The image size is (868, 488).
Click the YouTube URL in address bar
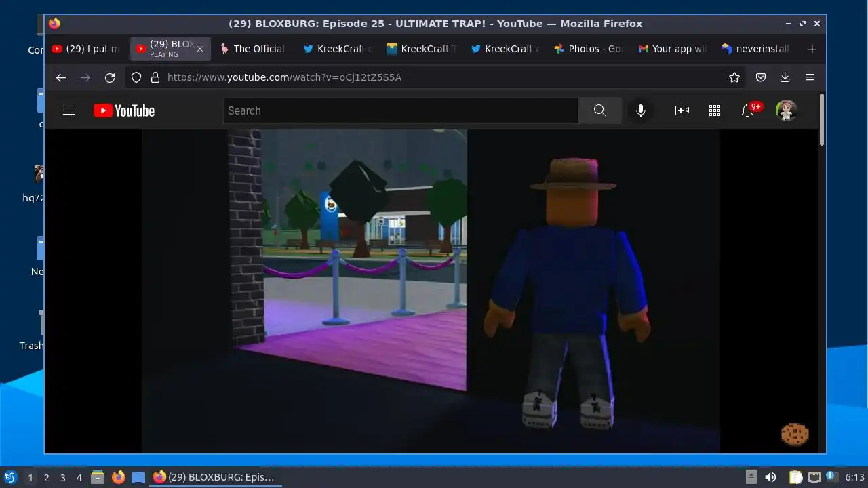tap(284, 77)
